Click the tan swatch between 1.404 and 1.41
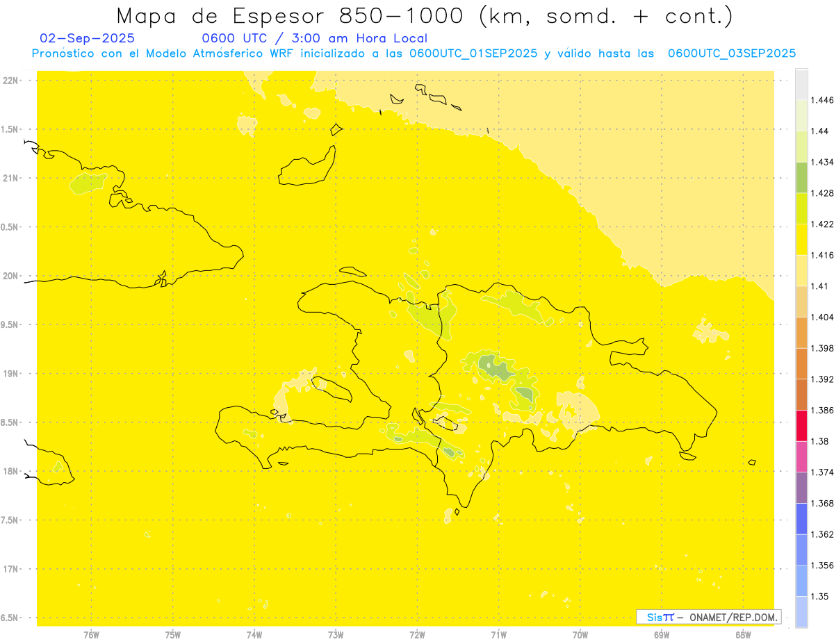 tap(801, 302)
